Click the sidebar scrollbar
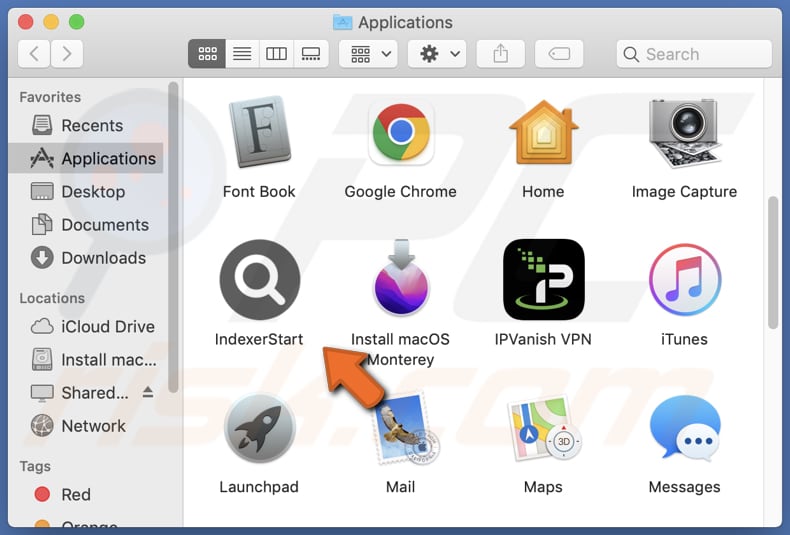This screenshot has height=535, width=790. pos(173,237)
